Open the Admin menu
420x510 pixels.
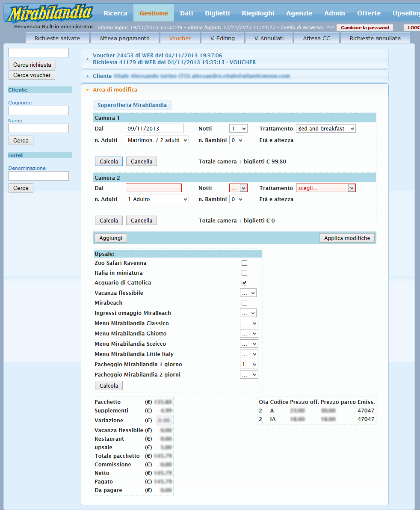[334, 13]
